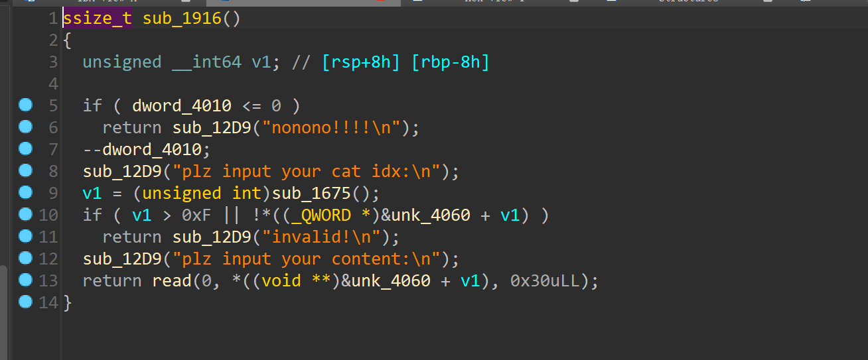Click breakpoint dot beside line 8
Image resolution: width=868 pixels, height=360 pixels.
pyautogui.click(x=26, y=170)
